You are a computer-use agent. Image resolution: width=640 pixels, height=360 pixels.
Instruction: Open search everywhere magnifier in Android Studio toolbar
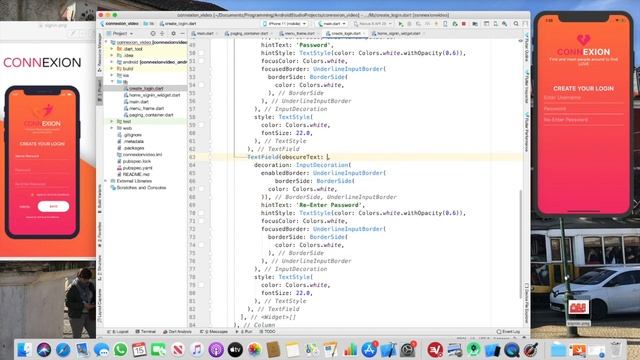[516, 24]
